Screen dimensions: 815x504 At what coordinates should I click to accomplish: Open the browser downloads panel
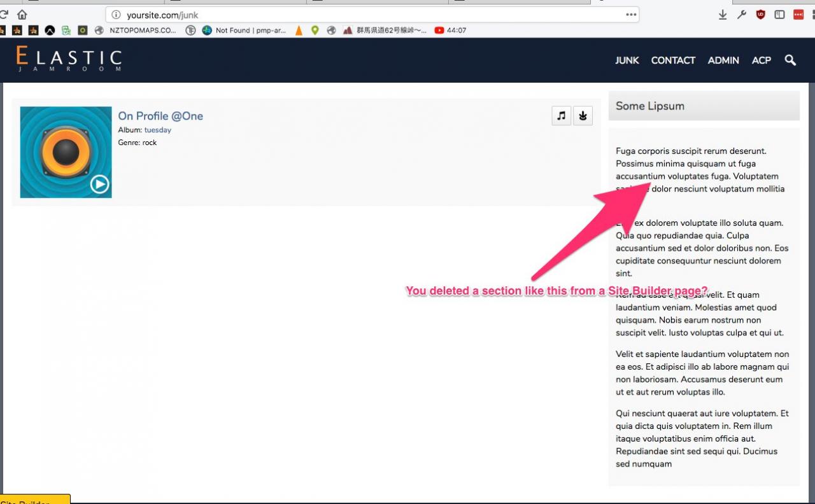pos(723,15)
